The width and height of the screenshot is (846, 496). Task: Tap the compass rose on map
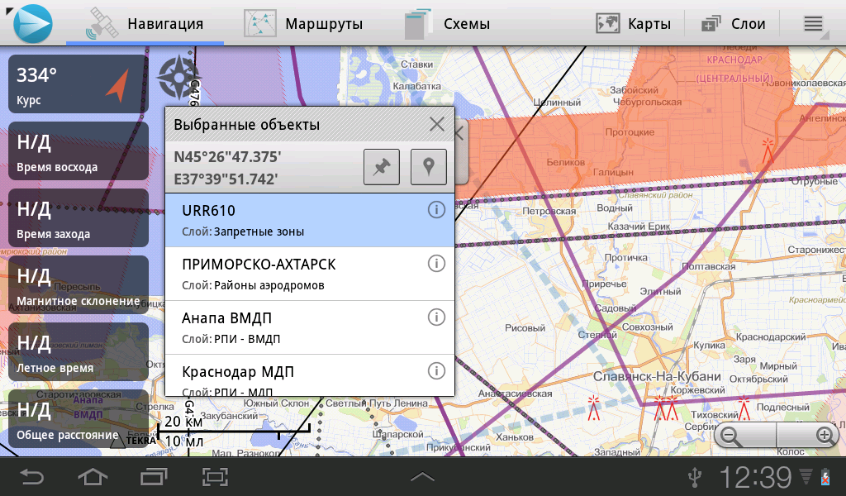point(176,74)
